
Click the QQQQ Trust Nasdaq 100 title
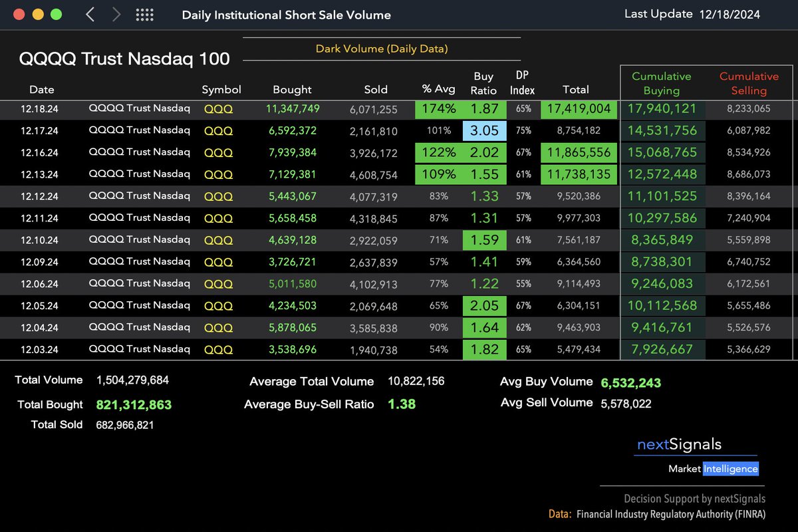click(124, 59)
